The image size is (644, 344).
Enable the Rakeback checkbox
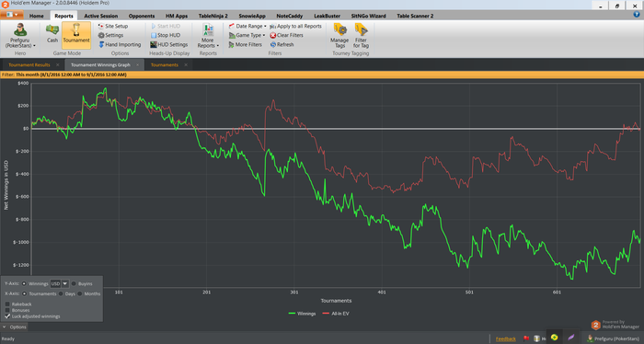(x=7, y=304)
